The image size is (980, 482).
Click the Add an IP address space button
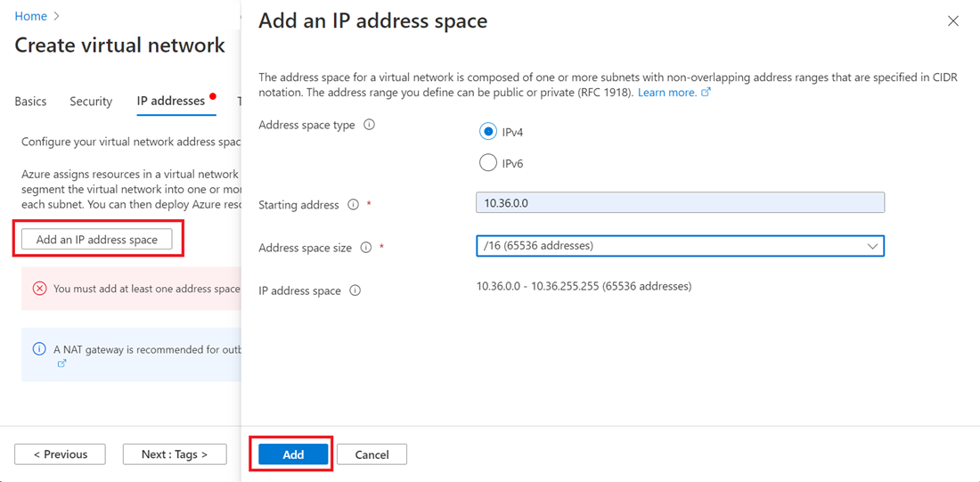click(97, 240)
